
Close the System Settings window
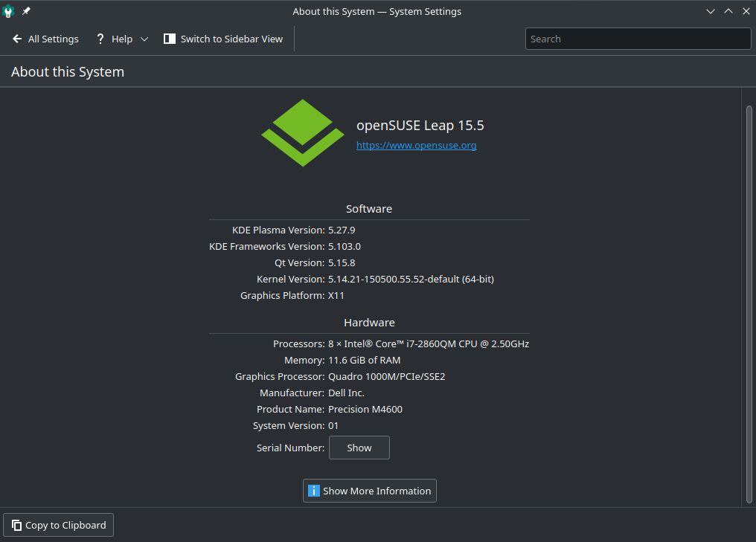(x=746, y=11)
